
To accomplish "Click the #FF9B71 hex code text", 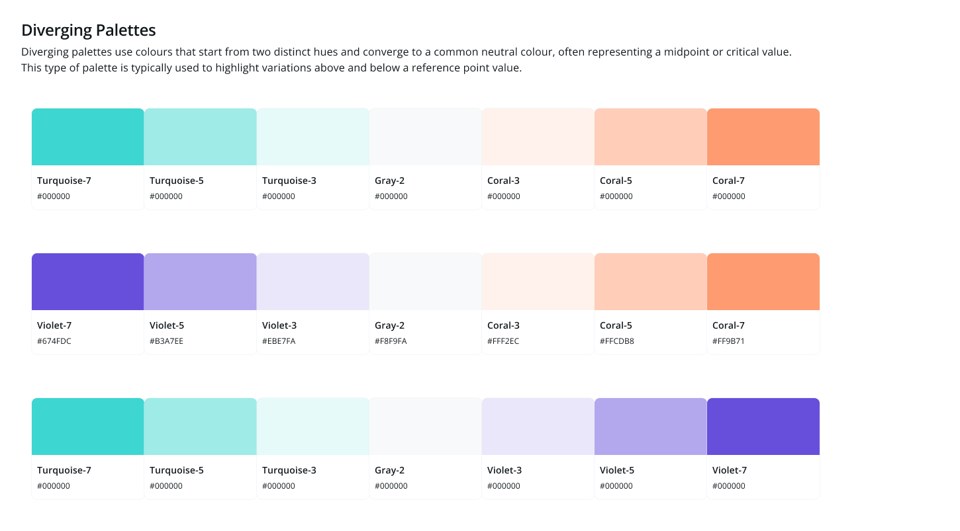I will (x=729, y=341).
